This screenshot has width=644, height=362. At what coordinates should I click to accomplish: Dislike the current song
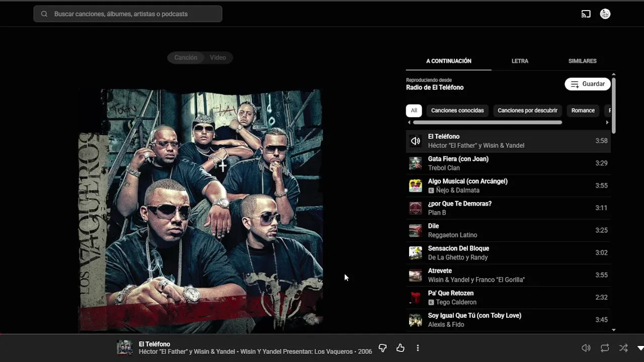(382, 348)
